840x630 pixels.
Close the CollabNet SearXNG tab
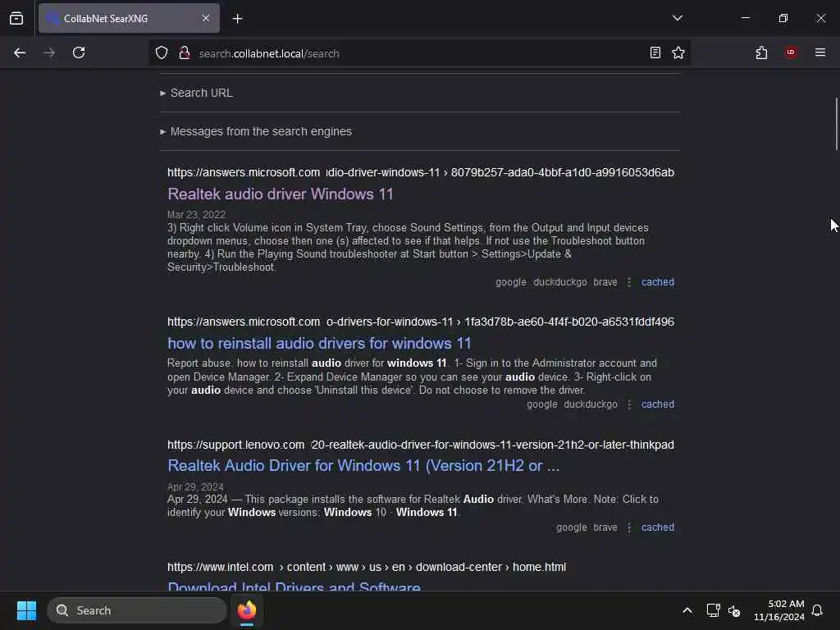[206, 18]
